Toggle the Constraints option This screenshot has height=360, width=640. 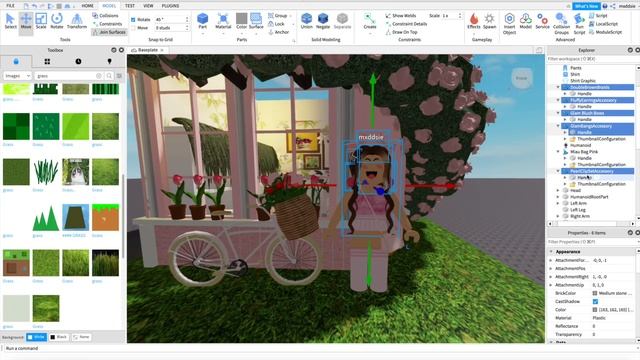107,24
